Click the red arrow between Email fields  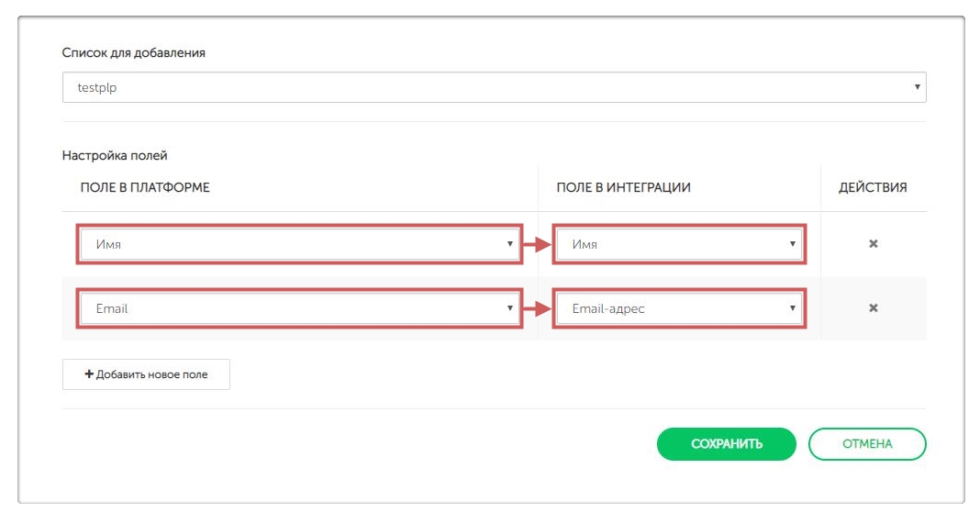tap(537, 308)
